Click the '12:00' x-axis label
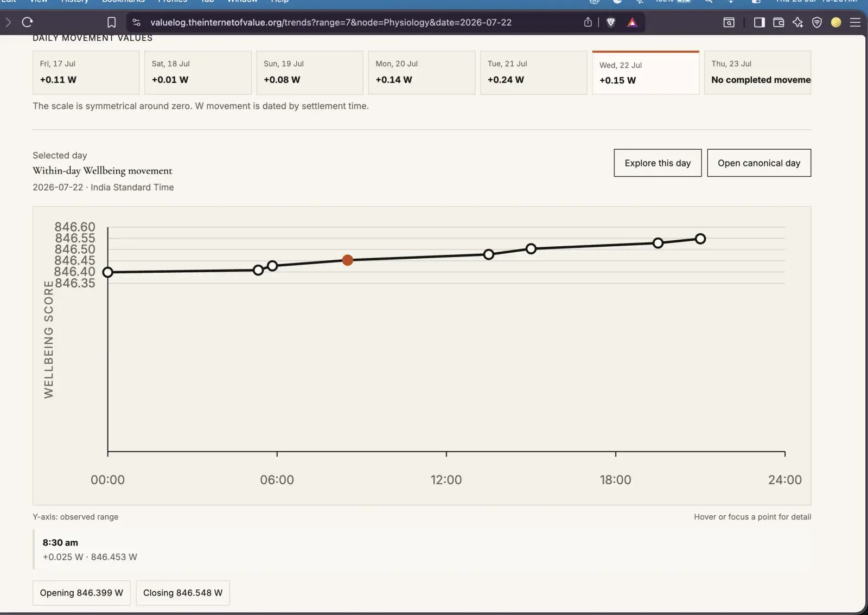868x615 pixels. [x=446, y=480]
